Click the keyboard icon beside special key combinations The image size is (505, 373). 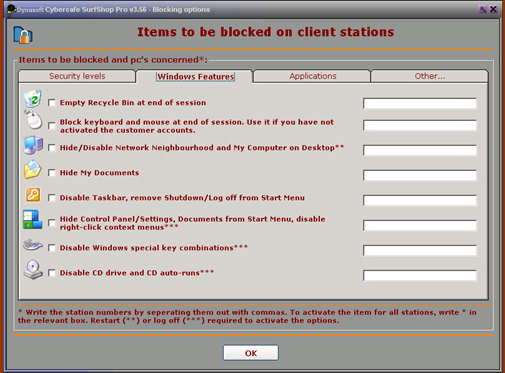coord(33,245)
